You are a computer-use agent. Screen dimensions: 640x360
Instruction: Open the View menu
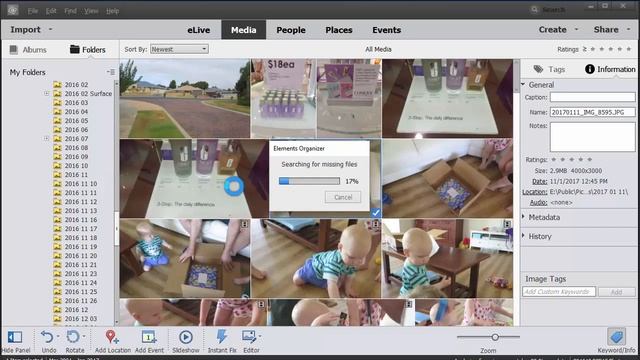click(91, 11)
